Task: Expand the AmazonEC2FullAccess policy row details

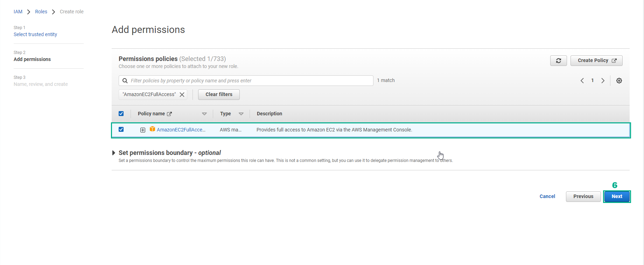Action: tap(143, 130)
